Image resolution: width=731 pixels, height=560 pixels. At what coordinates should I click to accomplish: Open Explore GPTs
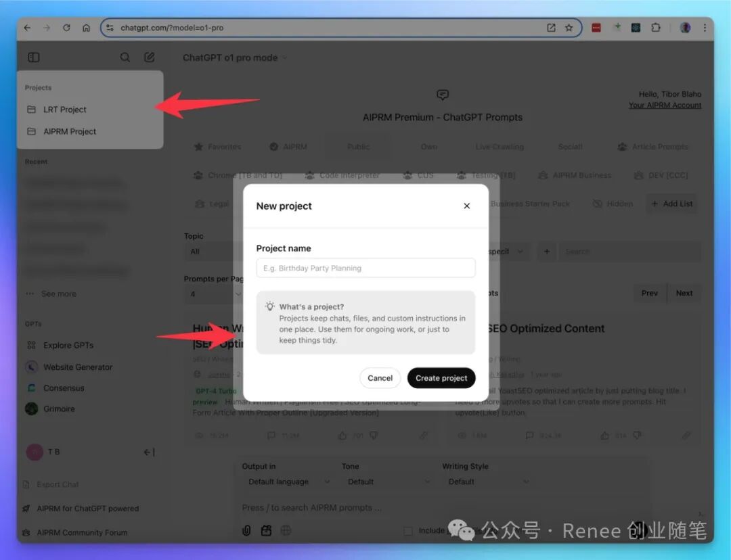68,345
